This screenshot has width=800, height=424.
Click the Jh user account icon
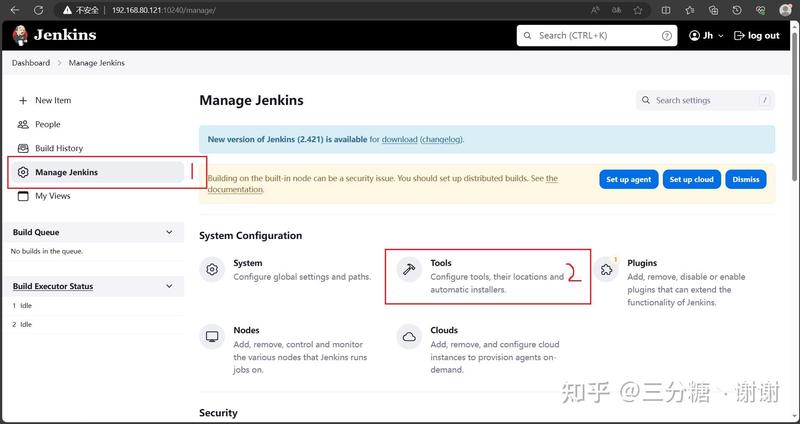[694, 36]
